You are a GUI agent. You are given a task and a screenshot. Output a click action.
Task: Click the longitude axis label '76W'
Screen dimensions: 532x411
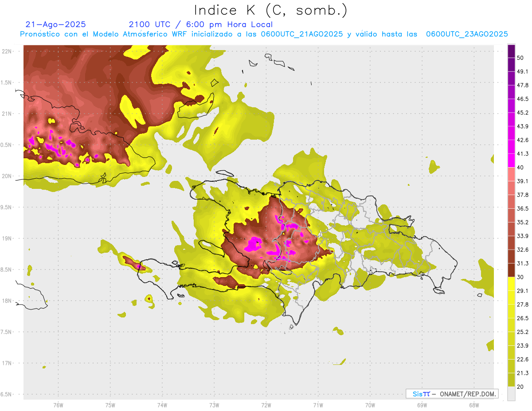click(58, 405)
